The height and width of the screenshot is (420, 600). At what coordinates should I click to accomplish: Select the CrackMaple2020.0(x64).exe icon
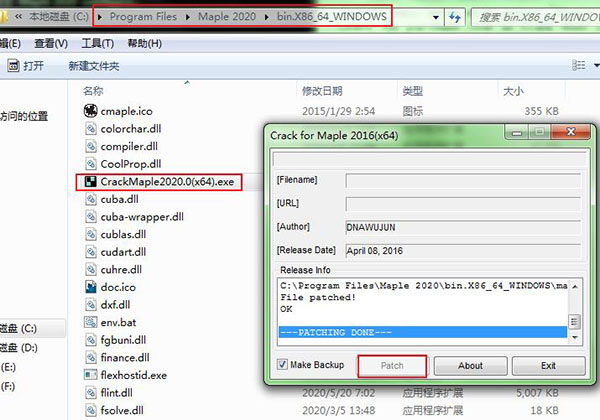coord(91,181)
